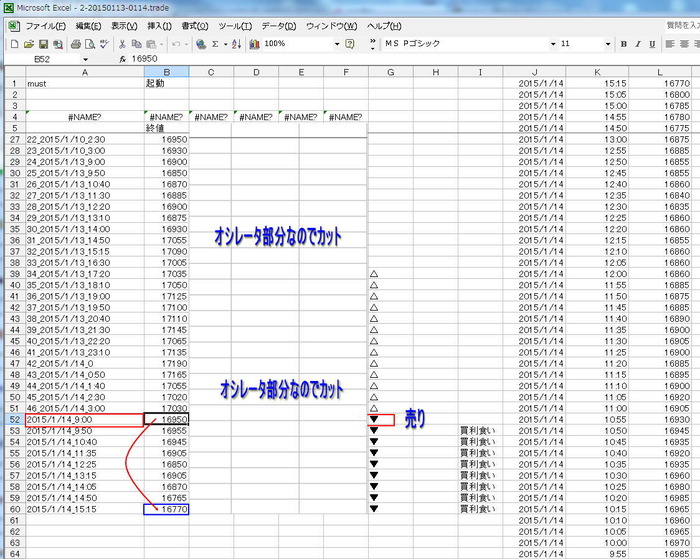Click the AutoSum sigma icon
Screen dimensions: 700x559
click(215, 44)
